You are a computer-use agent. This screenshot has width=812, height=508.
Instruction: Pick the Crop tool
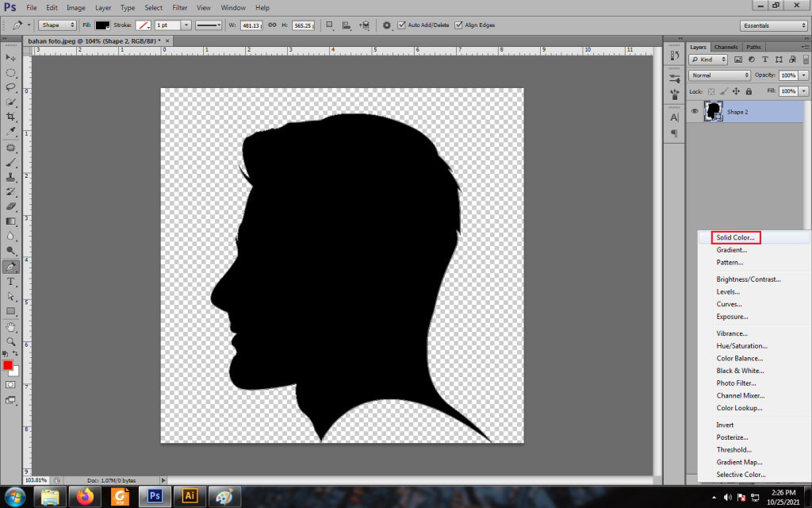pos(11,117)
